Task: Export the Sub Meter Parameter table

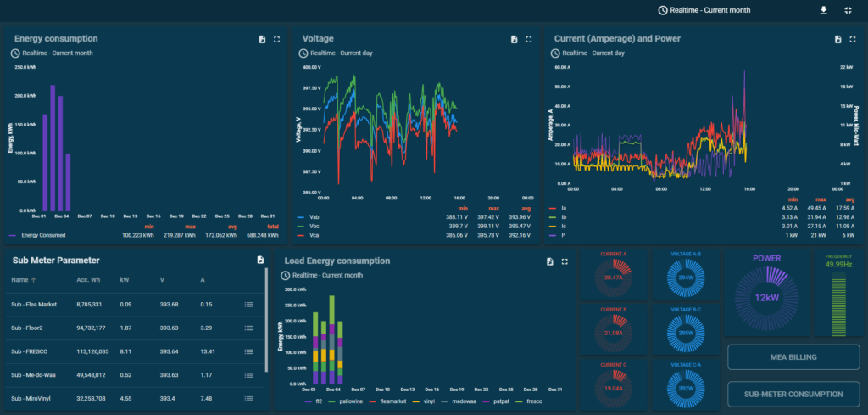Action: (260, 260)
